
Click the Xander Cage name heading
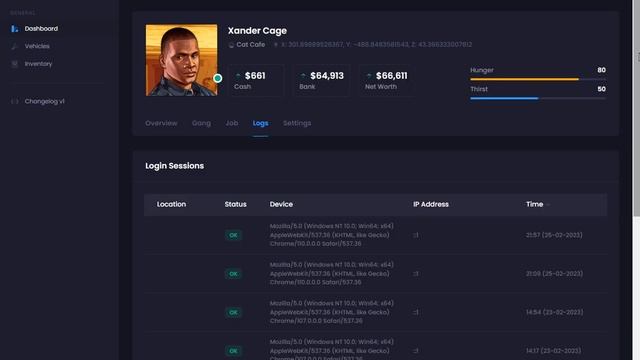click(257, 31)
